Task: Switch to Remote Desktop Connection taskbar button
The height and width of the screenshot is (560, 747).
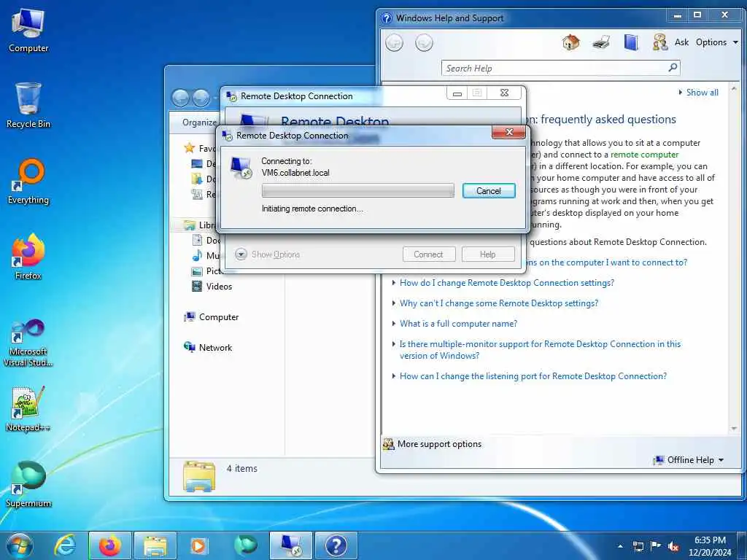Action: click(290, 545)
